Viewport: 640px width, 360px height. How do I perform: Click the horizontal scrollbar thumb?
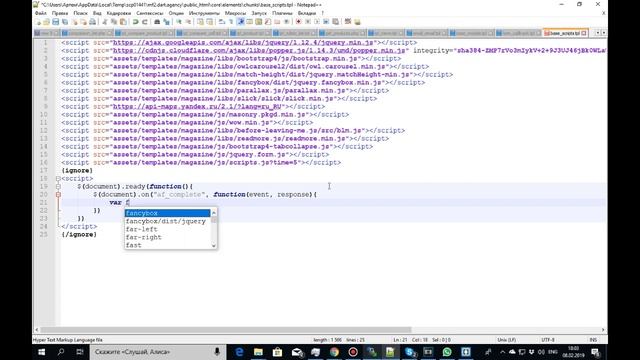point(226,330)
